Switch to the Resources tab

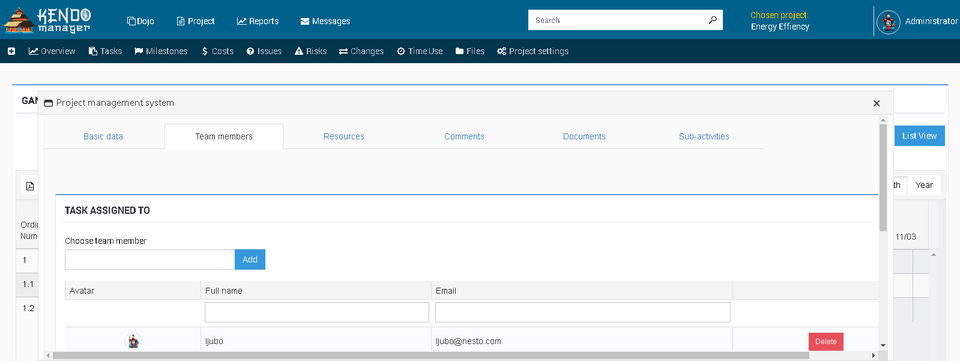[x=343, y=136]
